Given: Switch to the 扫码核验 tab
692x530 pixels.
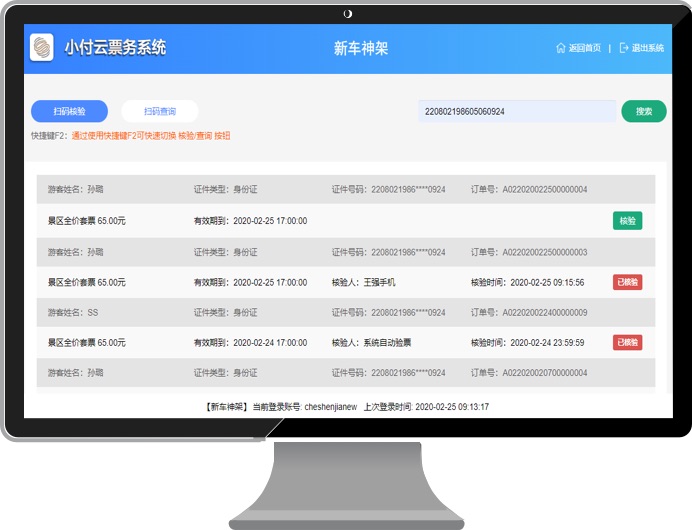Looking at the screenshot, I should [69, 112].
